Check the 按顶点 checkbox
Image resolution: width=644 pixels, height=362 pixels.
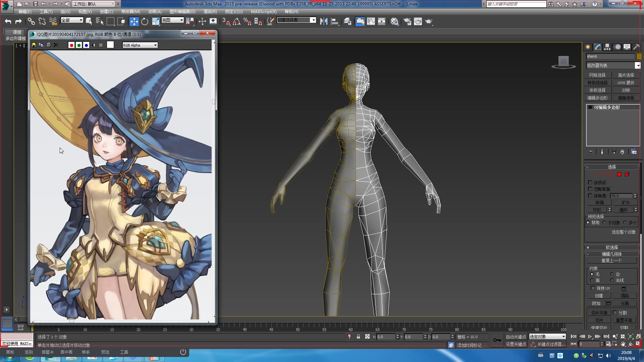(590, 182)
